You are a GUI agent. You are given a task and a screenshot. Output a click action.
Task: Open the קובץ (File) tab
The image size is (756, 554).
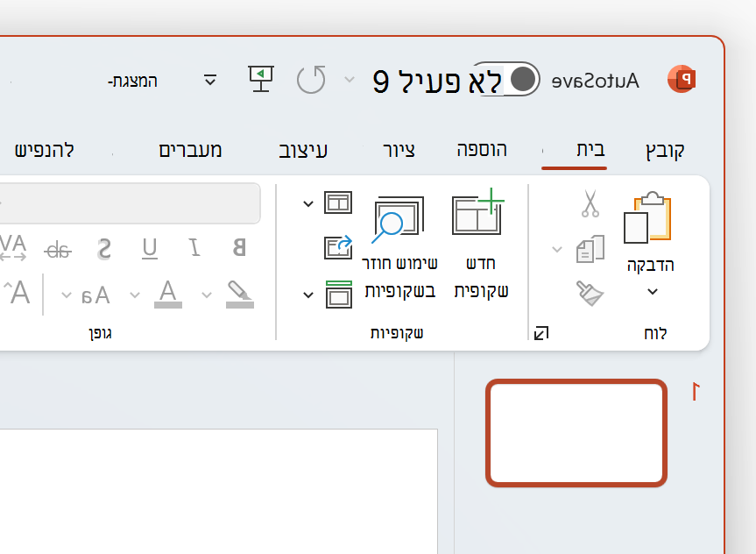(665, 151)
